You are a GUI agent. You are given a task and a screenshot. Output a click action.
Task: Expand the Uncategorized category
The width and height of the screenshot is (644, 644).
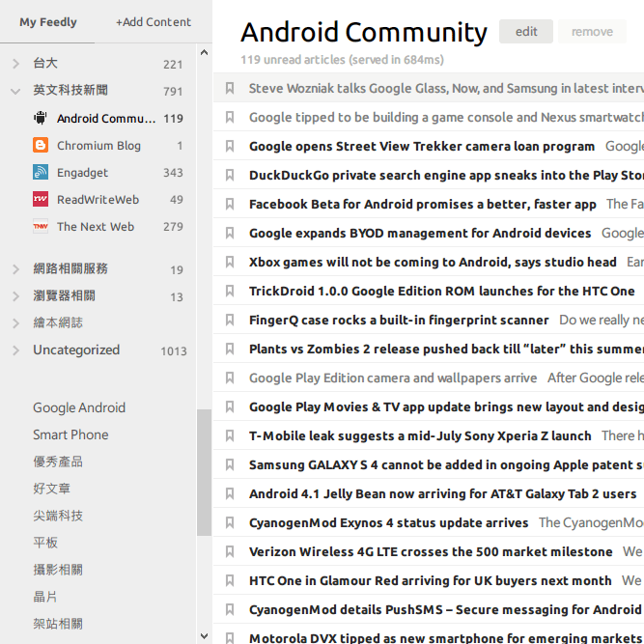point(15,350)
